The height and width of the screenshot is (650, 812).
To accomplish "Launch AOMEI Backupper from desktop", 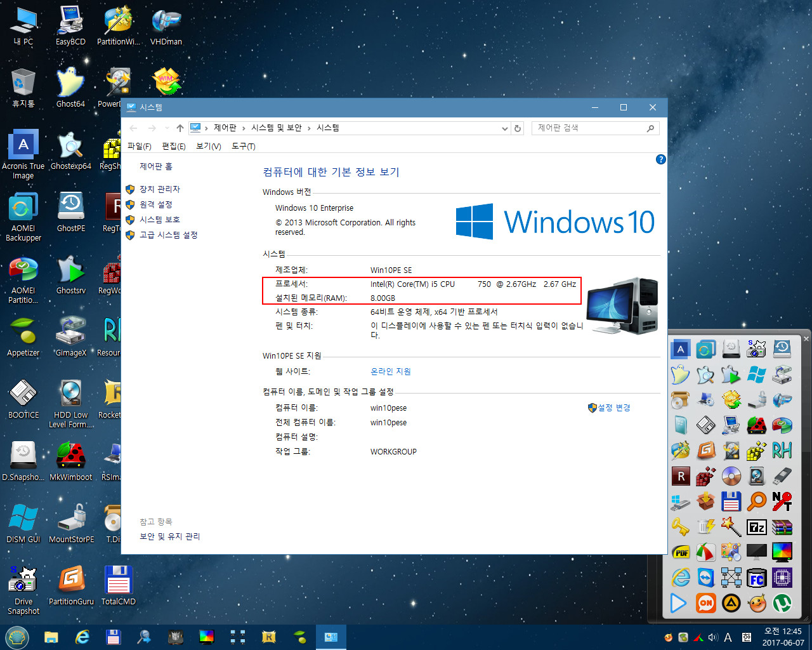I will 23,217.
